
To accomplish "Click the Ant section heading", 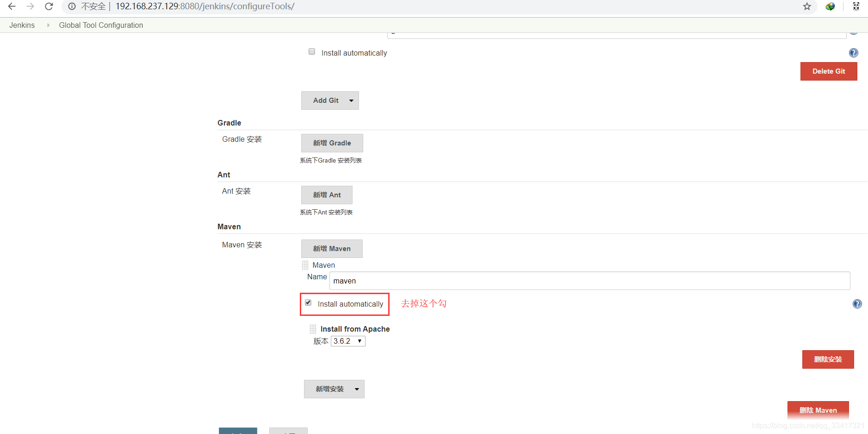I will pos(223,175).
